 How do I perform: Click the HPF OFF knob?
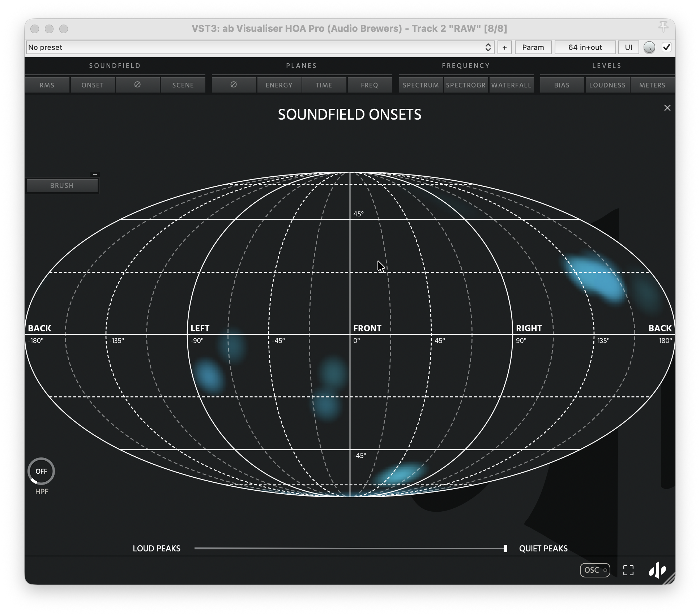[x=41, y=471]
